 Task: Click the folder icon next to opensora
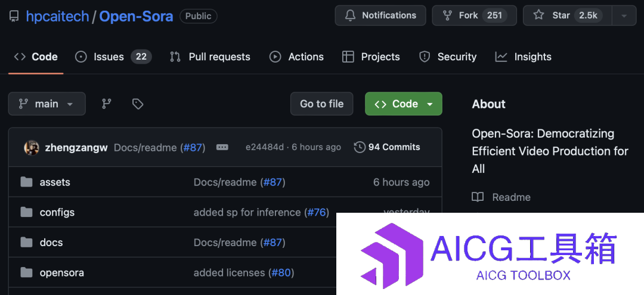point(26,273)
